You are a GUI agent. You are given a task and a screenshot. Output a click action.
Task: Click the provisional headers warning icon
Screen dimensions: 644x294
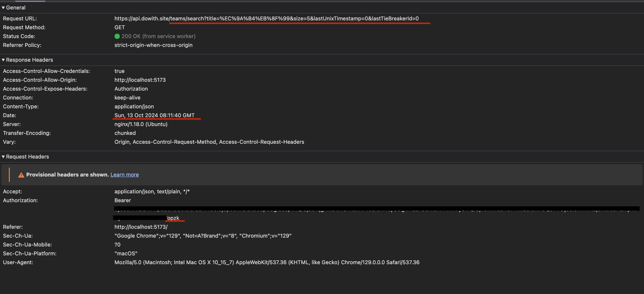(21, 175)
